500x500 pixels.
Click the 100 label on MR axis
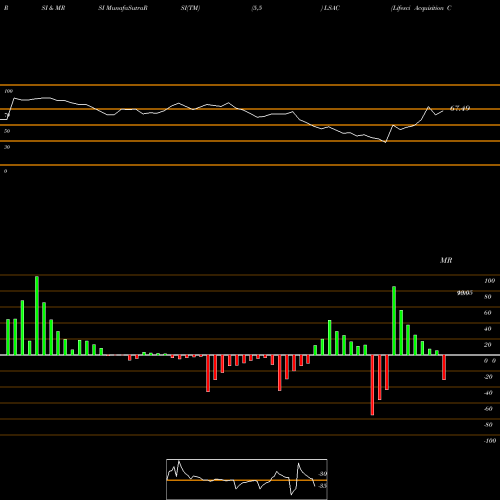click(489, 281)
